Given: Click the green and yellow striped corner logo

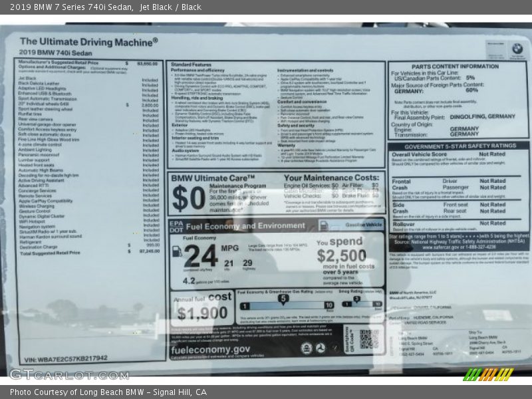Looking at the screenshot, I should [488, 374].
